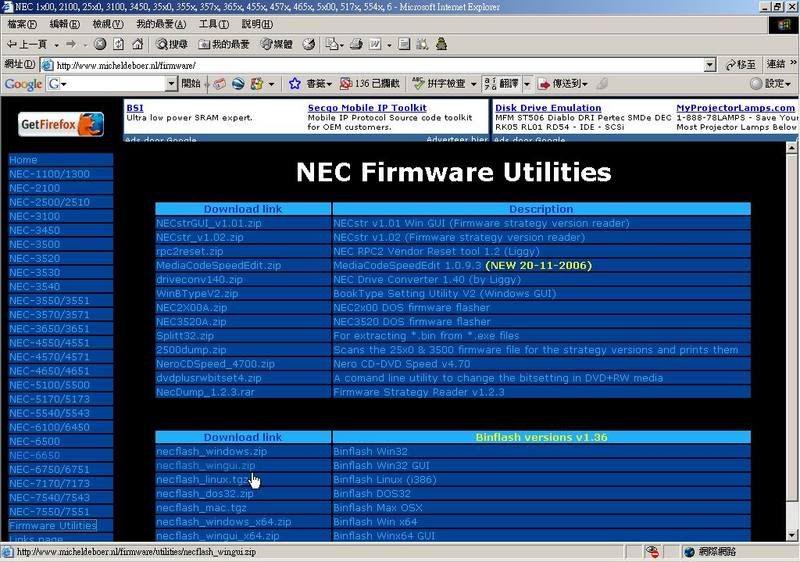The height and width of the screenshot is (562, 800).
Task: Click the 連結 links toolbar label
Action: click(776, 64)
